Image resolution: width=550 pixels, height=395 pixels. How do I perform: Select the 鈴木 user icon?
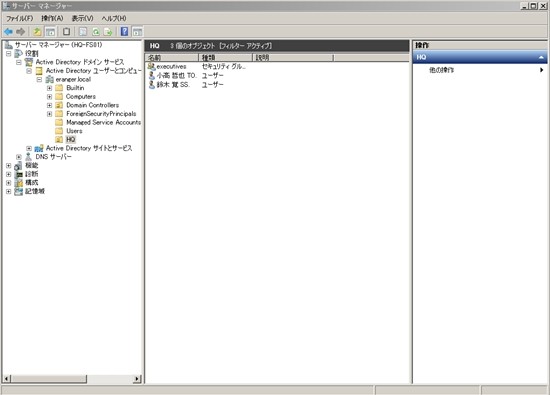coord(152,85)
